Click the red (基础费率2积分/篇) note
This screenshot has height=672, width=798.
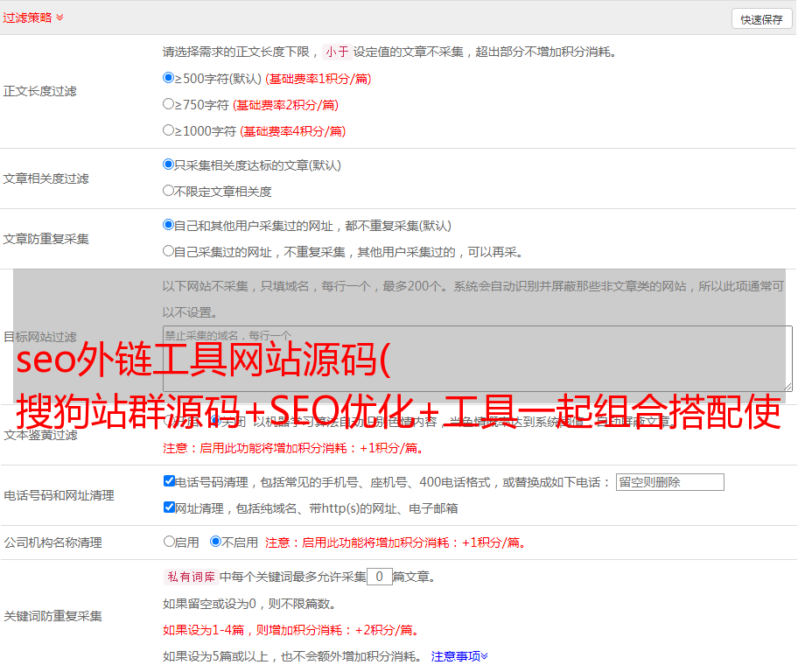tap(285, 105)
